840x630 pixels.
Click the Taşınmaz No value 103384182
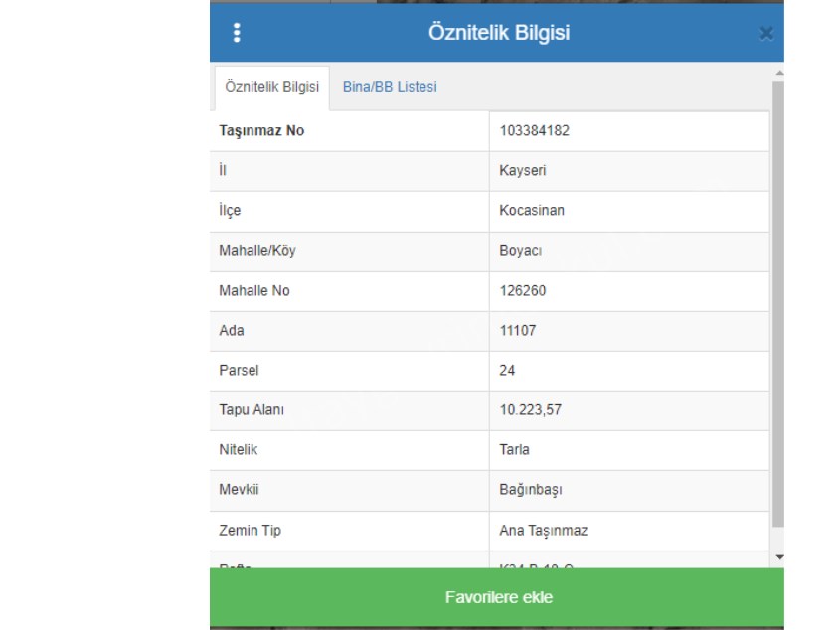coord(534,131)
